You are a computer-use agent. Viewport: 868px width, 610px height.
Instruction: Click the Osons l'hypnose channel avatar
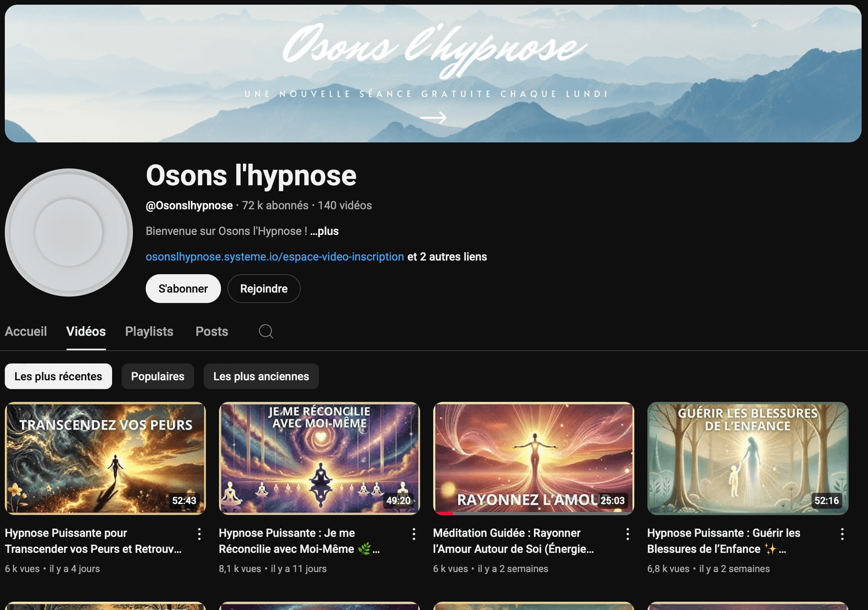[x=69, y=233]
